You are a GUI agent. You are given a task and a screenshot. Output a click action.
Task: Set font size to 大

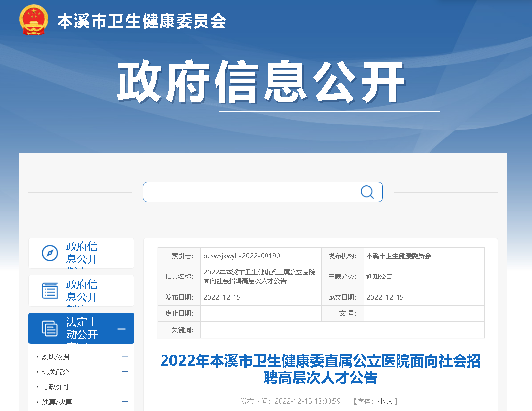coord(390,401)
